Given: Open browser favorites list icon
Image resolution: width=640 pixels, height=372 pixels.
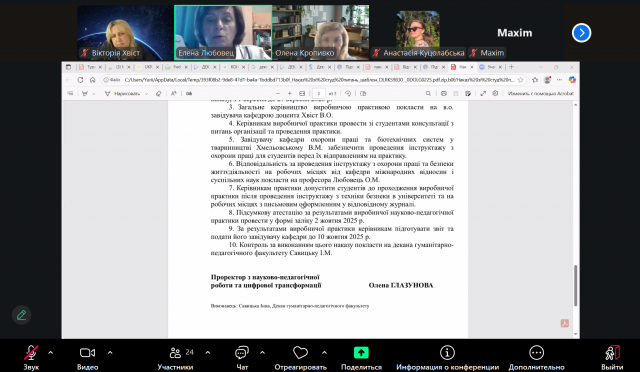Looking at the screenshot, I should pos(535,80).
